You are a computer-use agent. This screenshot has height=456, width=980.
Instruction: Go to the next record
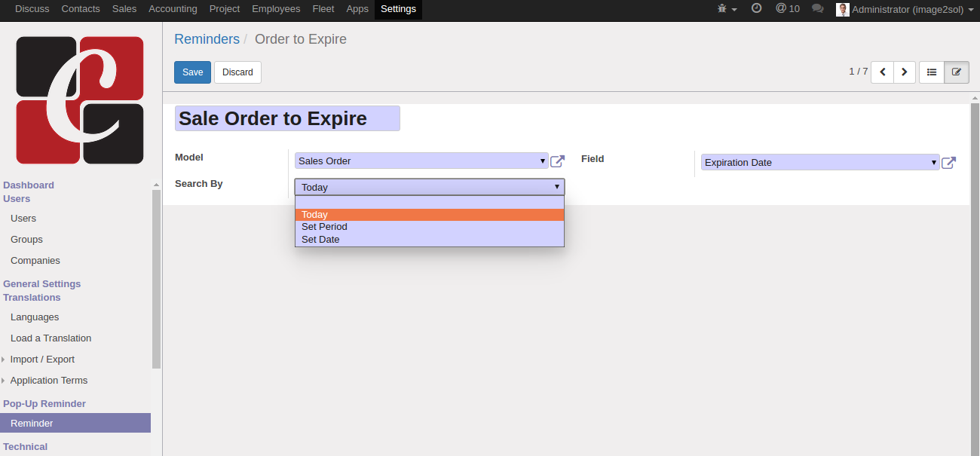(905, 72)
